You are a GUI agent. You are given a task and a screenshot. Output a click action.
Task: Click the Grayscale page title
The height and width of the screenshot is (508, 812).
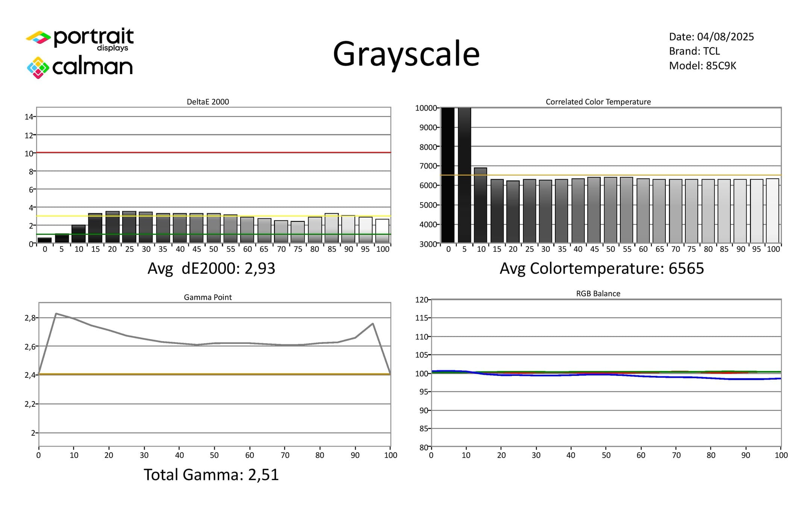[406, 55]
